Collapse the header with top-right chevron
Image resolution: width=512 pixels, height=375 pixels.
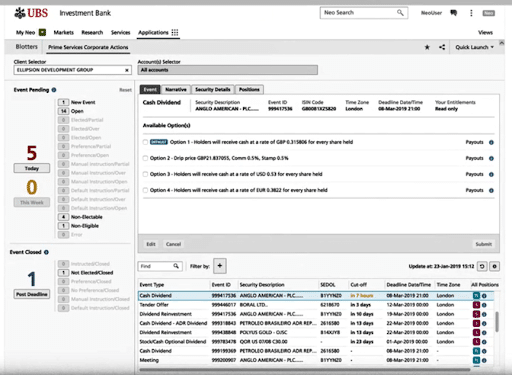click(x=501, y=43)
